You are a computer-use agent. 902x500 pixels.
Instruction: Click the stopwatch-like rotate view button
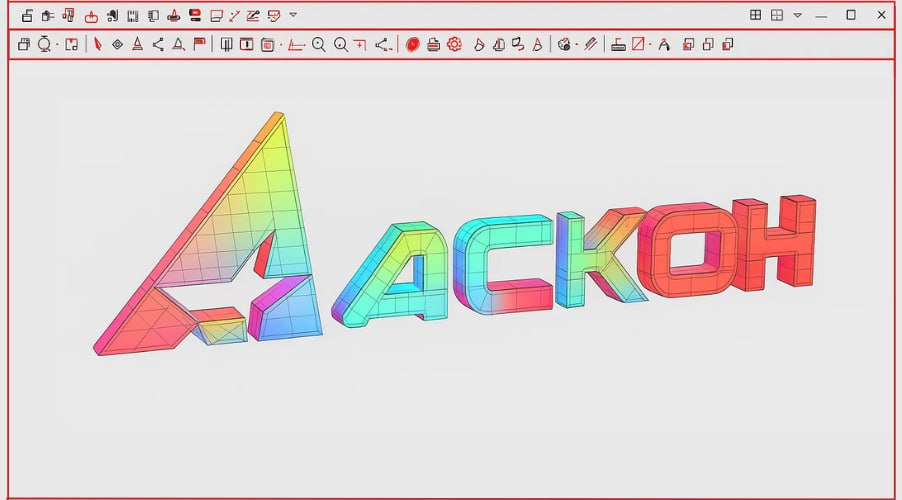click(x=44, y=44)
